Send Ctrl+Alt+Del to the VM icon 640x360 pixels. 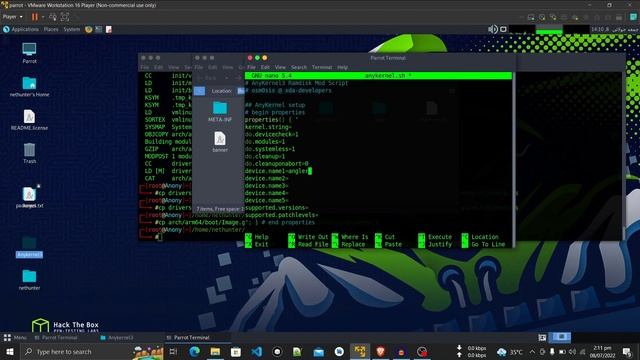tap(53, 17)
